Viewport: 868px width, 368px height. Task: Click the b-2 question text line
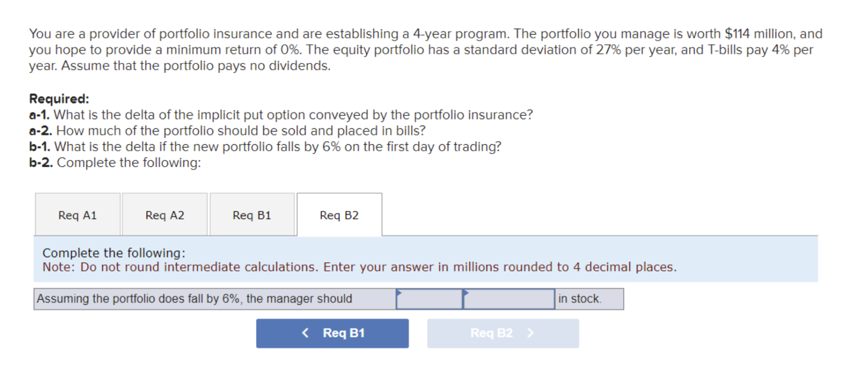coord(115,162)
